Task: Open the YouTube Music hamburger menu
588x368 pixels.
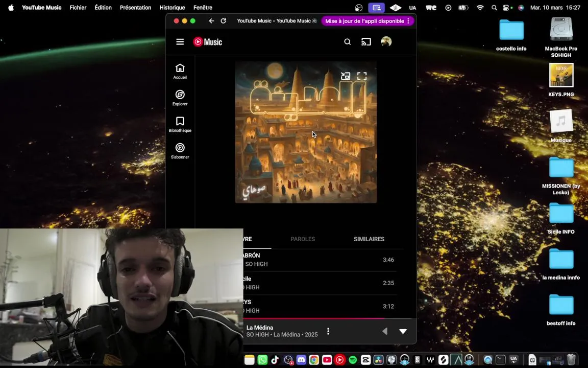Action: [180, 42]
